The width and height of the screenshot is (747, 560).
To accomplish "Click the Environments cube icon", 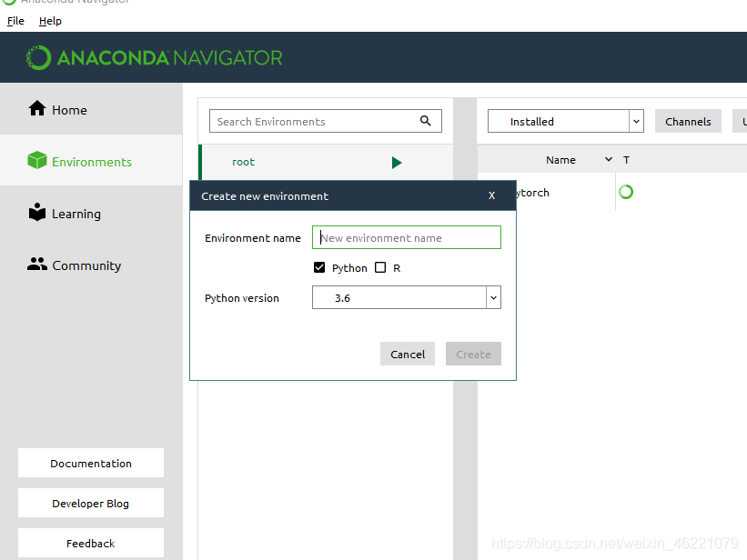I will coord(37,161).
